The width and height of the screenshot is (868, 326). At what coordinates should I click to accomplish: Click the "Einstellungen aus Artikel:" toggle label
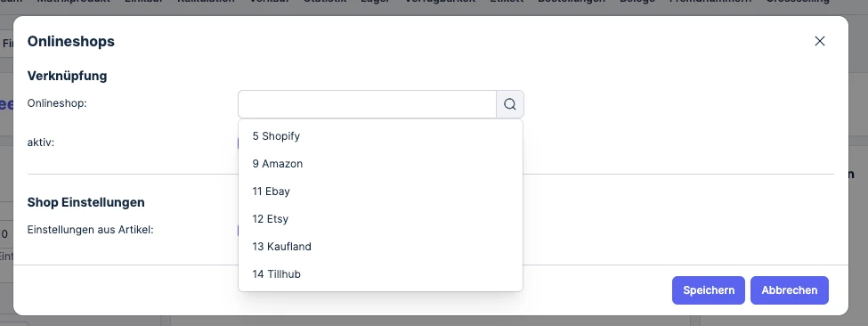90,230
